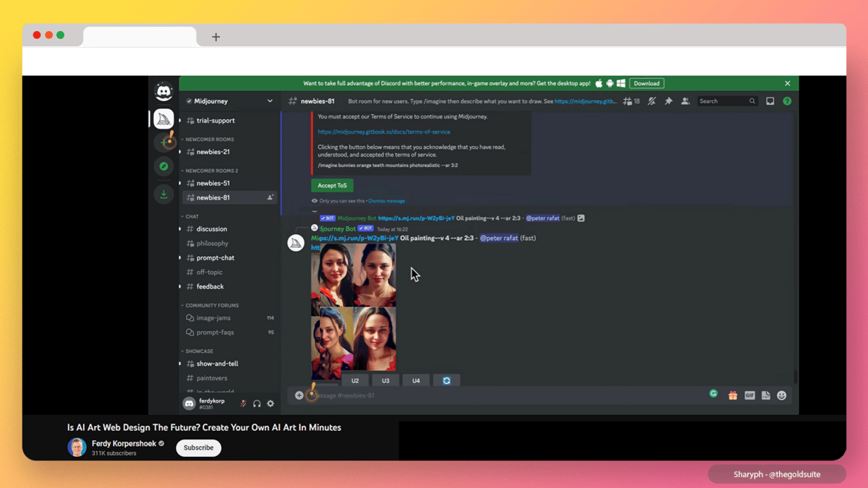Click the magnifier icon in search box
Viewport: 868px width, 488px height.
tap(752, 101)
